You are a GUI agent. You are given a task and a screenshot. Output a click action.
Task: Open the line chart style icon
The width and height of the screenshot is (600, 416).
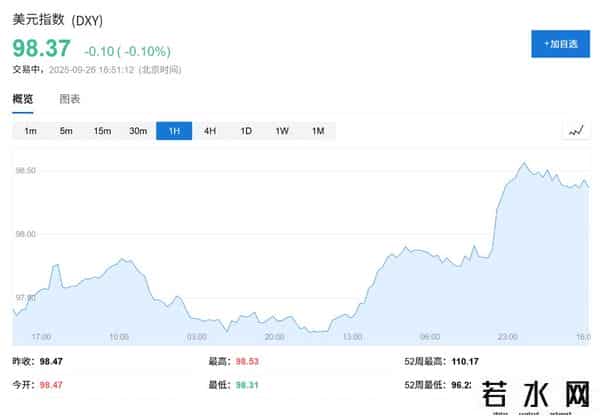tap(576, 131)
